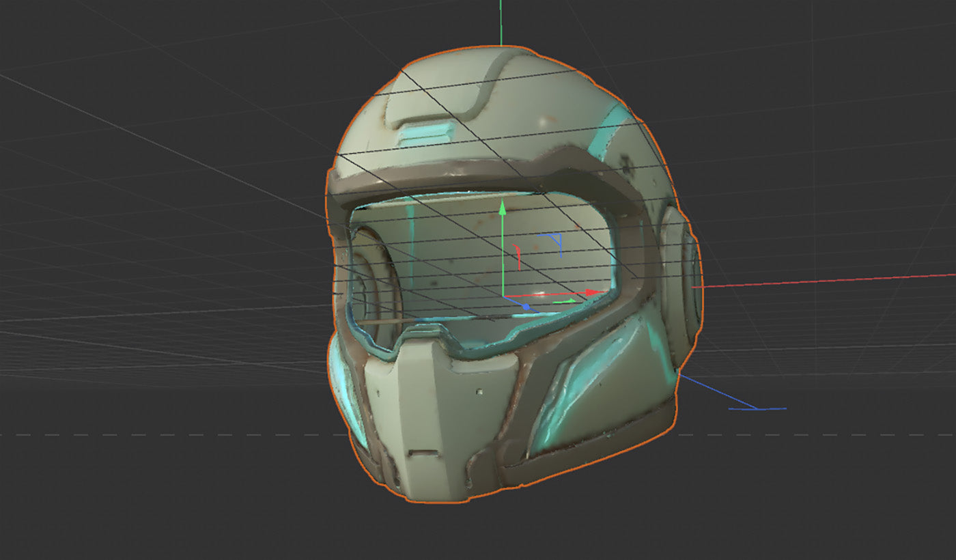The height and width of the screenshot is (560, 956).
Task: Click the red bracket marker inside the visor
Action: tap(518, 257)
